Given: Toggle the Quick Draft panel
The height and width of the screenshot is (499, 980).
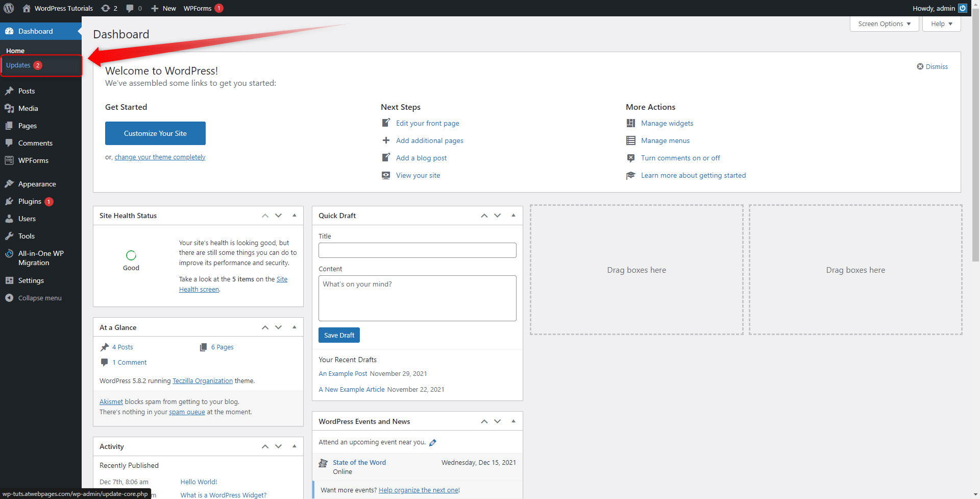Looking at the screenshot, I should pyautogui.click(x=513, y=216).
